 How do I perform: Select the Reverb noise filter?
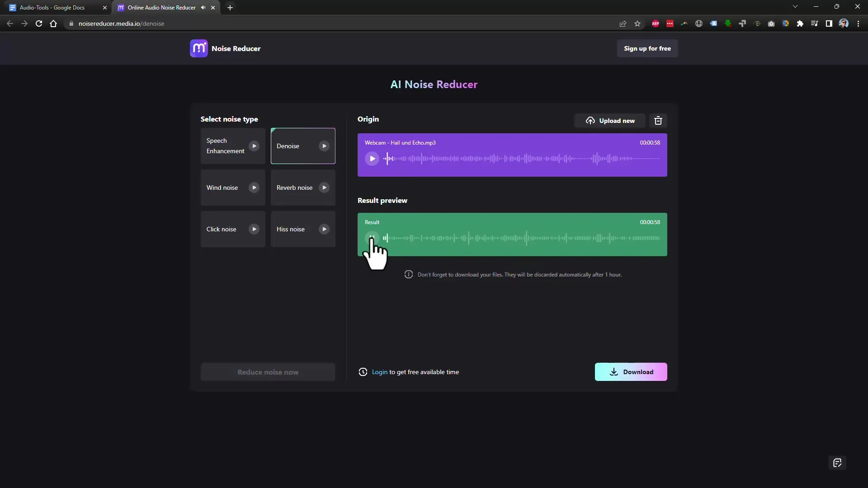pyautogui.click(x=303, y=187)
